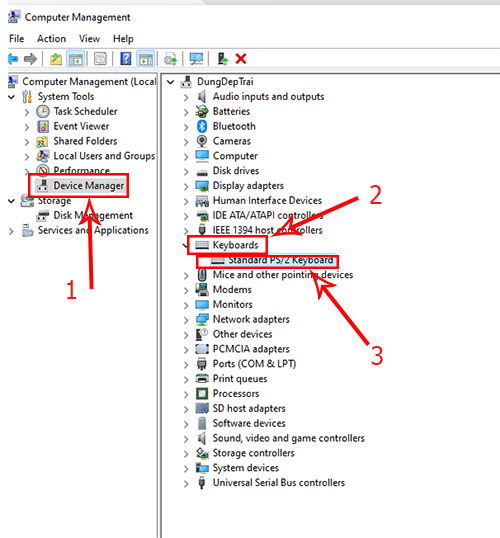Select Human Interface Devices category

coord(267,200)
